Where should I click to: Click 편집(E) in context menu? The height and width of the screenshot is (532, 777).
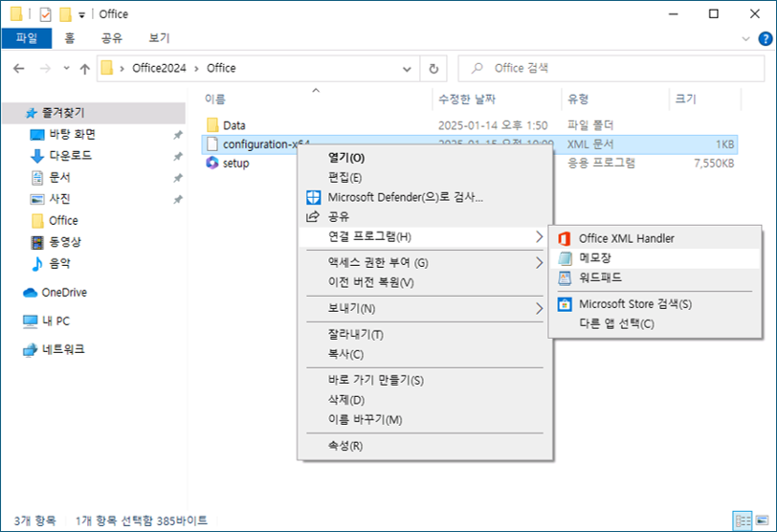pos(425,177)
